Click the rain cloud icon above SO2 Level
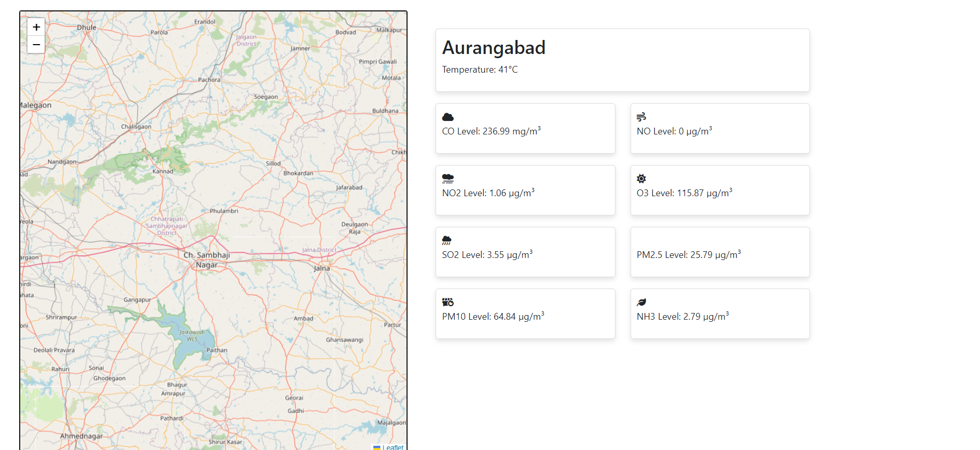This screenshot has height=450, width=980. (x=446, y=240)
